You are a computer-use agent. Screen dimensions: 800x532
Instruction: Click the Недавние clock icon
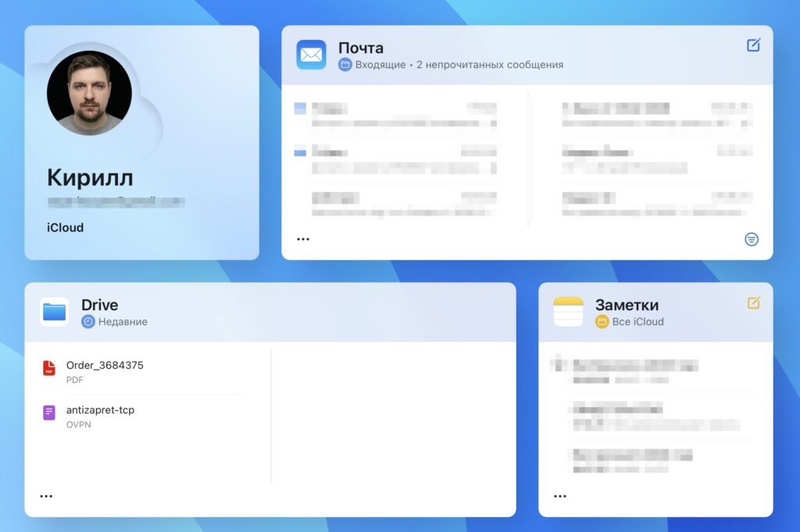click(x=88, y=322)
